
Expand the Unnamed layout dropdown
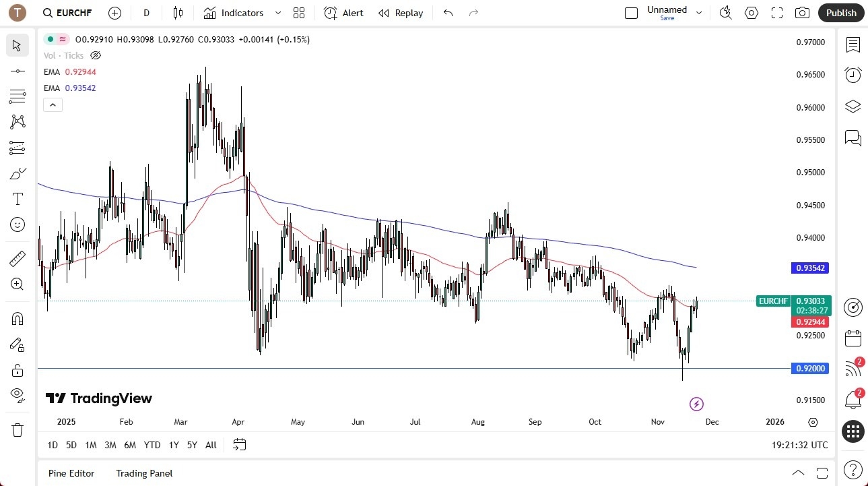(698, 11)
